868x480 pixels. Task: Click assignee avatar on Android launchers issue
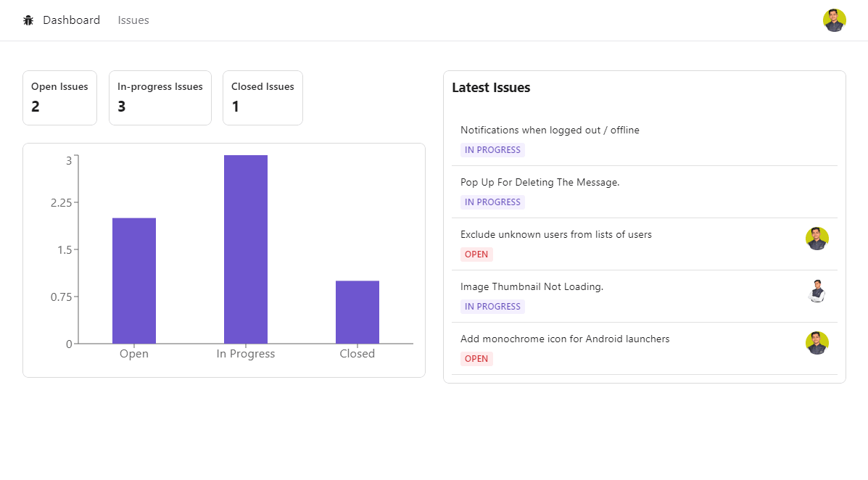[817, 343]
